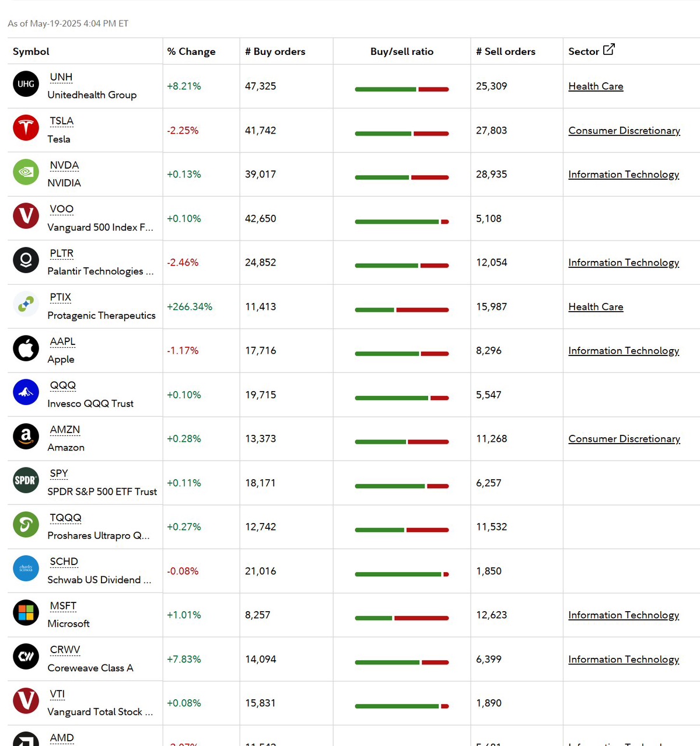Select the SPDR S&P 500 ETF Trust name
The height and width of the screenshot is (746, 700).
coord(102,492)
